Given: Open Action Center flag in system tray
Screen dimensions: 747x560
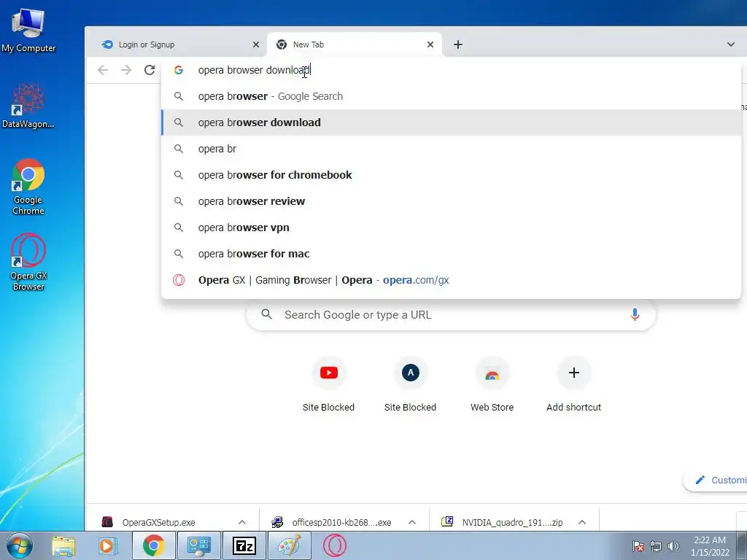Looking at the screenshot, I should [x=638, y=546].
